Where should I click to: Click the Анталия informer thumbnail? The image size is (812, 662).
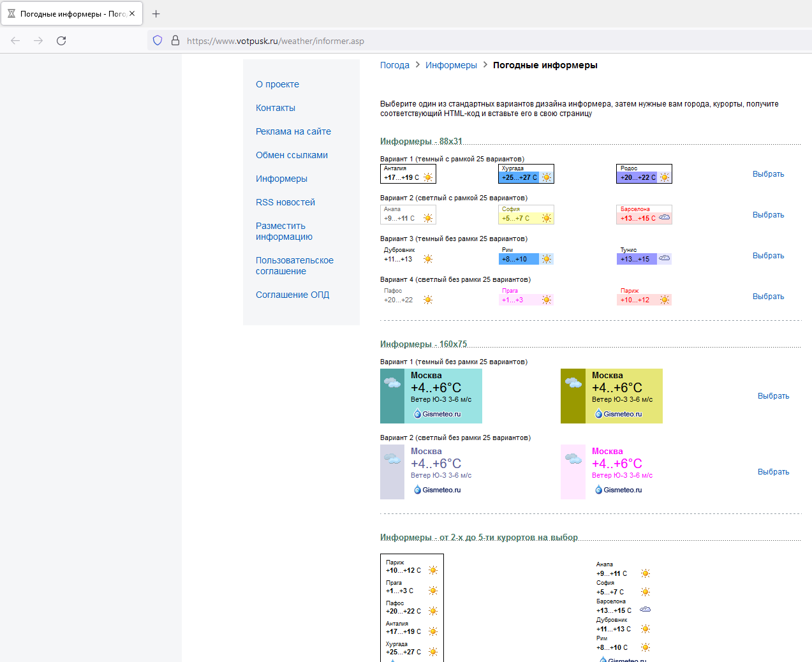coord(408,174)
